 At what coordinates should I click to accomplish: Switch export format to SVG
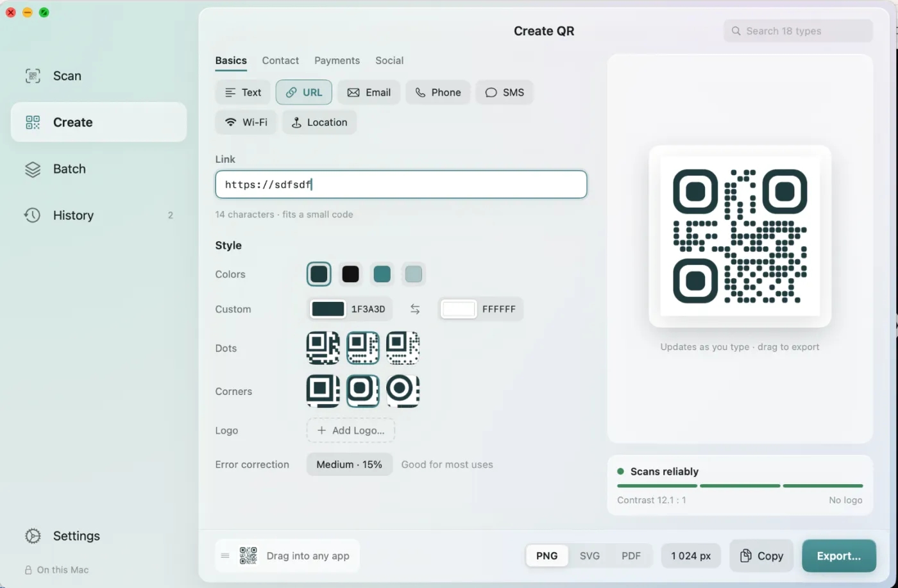(590, 556)
